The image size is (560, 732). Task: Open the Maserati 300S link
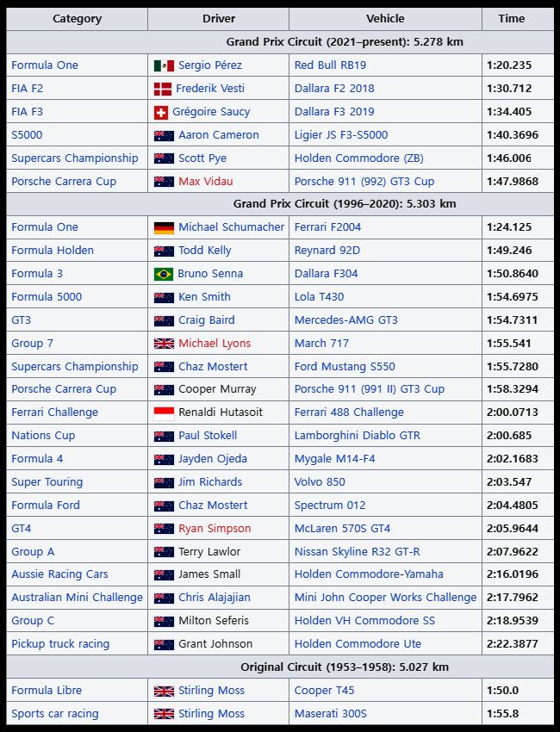[330, 714]
